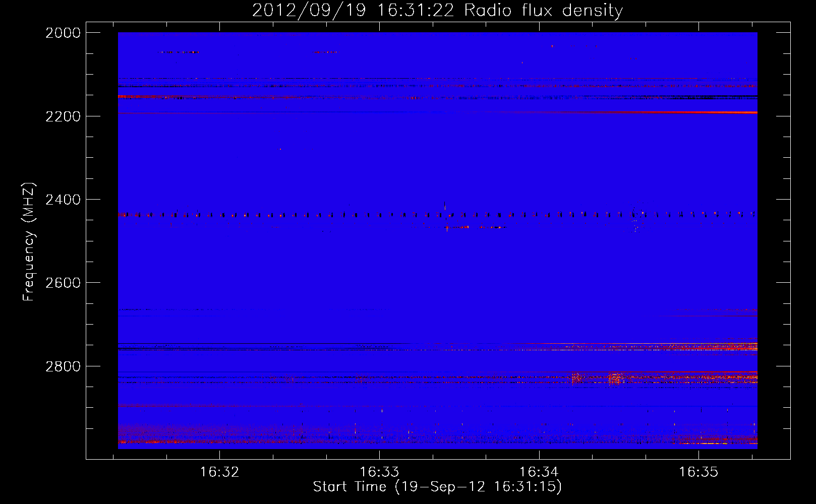Screen dimensions: 816x504
Task: Click the 16:33 time tick label
Action: (x=379, y=472)
